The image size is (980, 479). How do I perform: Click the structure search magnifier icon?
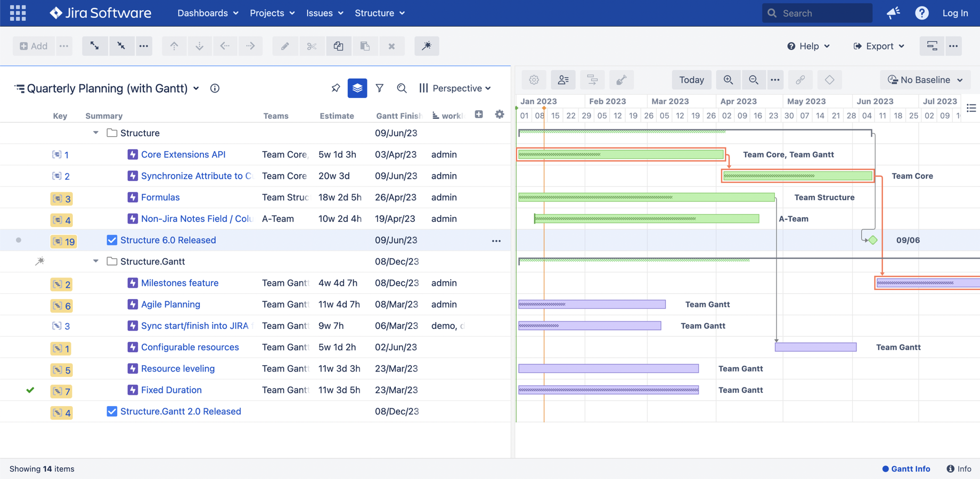(x=402, y=88)
